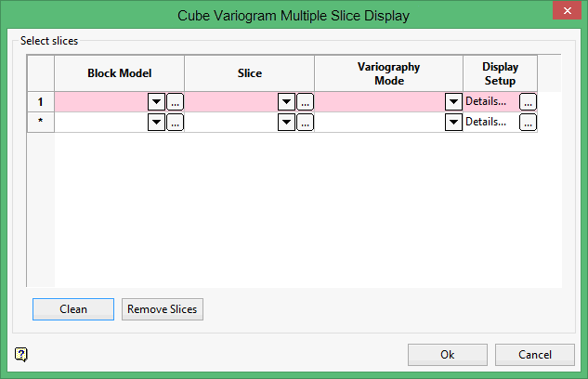Expand row 1 Block Model dropdown
The height and width of the screenshot is (379, 588).
(156, 102)
